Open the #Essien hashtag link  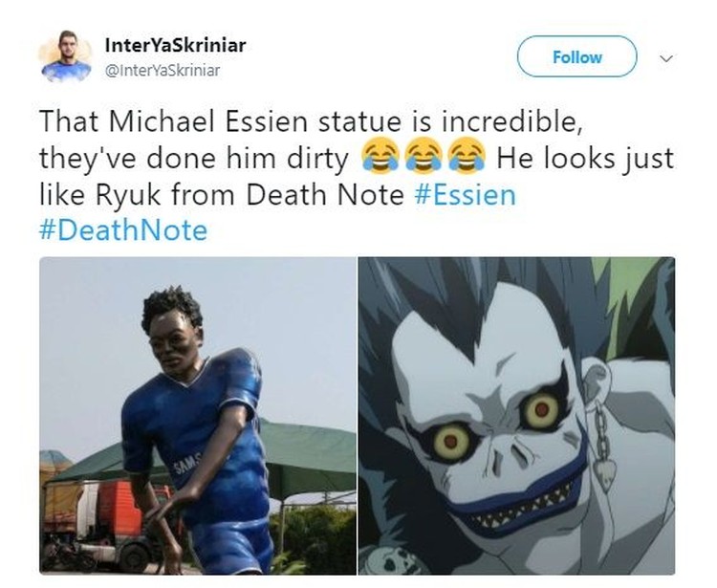(x=465, y=194)
